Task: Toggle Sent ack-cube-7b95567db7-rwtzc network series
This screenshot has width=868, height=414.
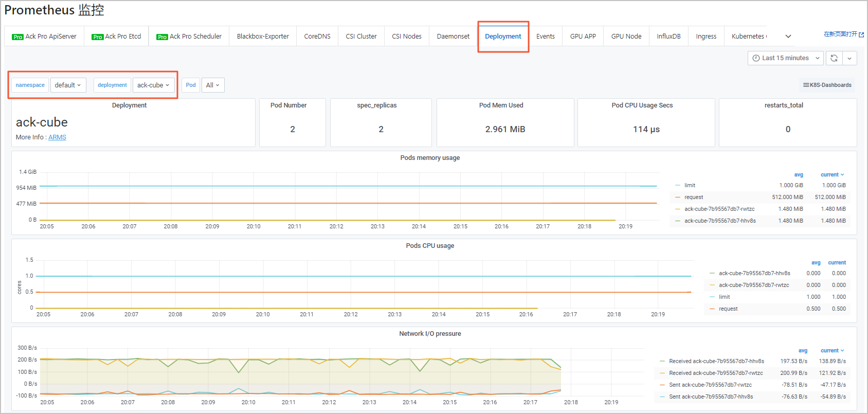Action: pyautogui.click(x=710, y=385)
